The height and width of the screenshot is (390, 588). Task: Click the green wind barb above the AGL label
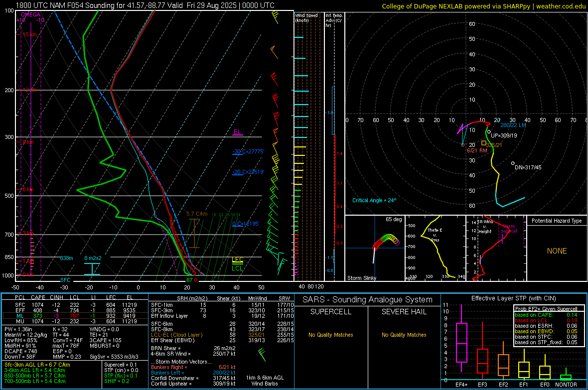[x=262, y=354]
